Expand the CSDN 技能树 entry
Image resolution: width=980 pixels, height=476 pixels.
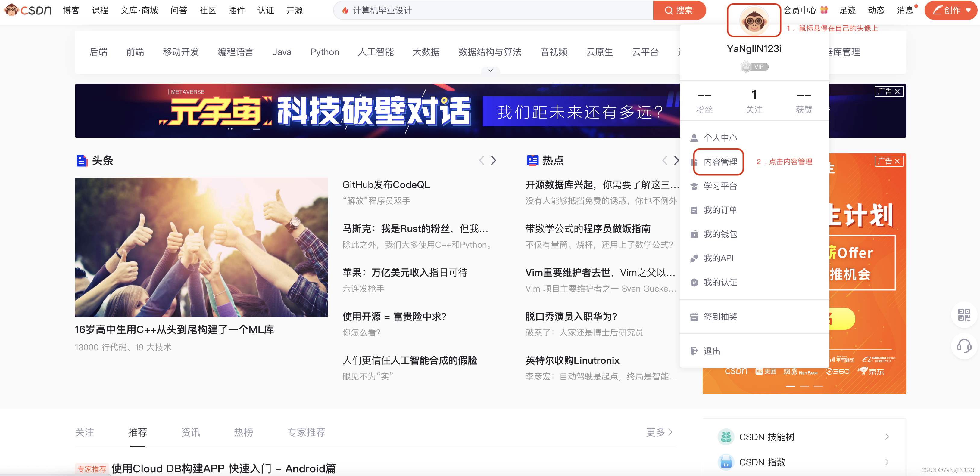tap(887, 437)
